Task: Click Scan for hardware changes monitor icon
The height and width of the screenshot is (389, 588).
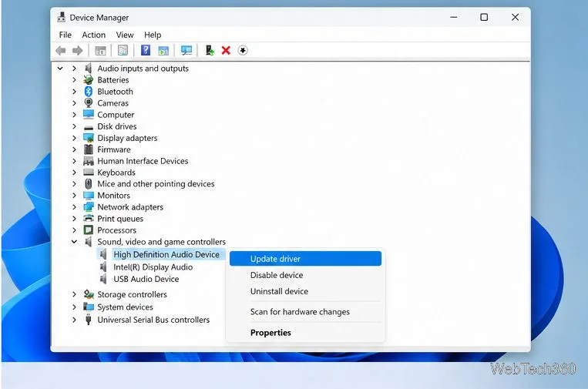Action: click(186, 50)
